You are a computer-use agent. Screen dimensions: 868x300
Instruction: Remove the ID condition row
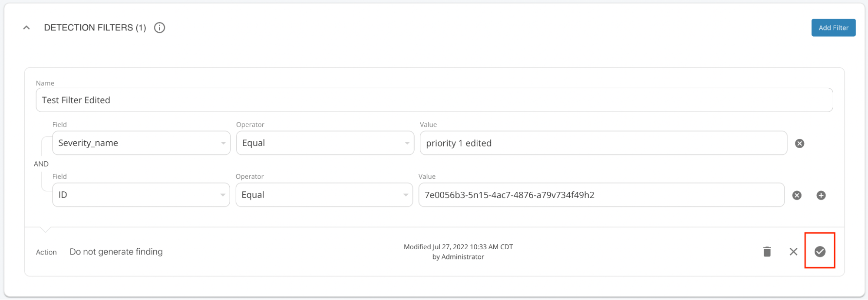click(797, 195)
